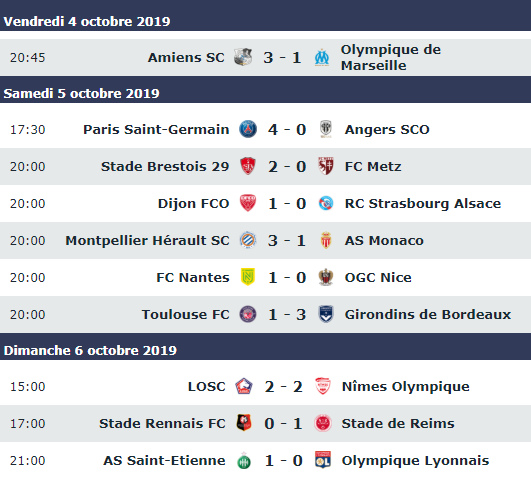Click the Girondins de Bordeaux crest
531x485 pixels.
(x=326, y=314)
